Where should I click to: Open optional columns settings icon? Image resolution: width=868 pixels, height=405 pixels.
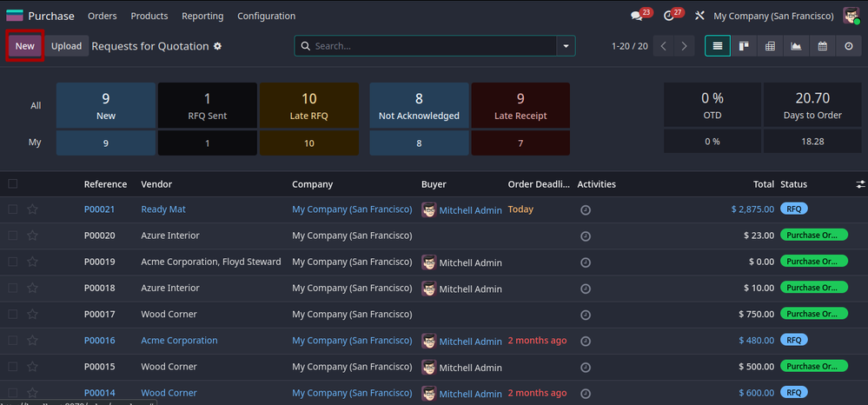[860, 184]
